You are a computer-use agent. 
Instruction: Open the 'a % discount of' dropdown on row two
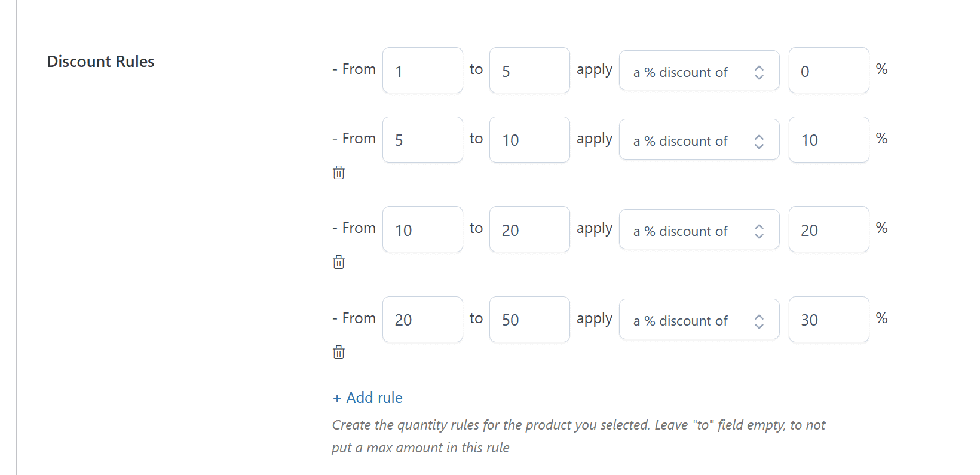coord(687,140)
